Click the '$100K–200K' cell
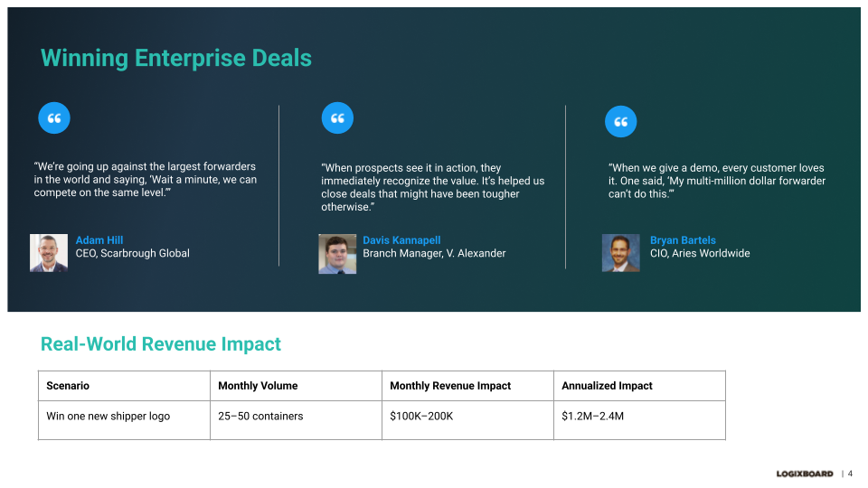 pos(467,420)
